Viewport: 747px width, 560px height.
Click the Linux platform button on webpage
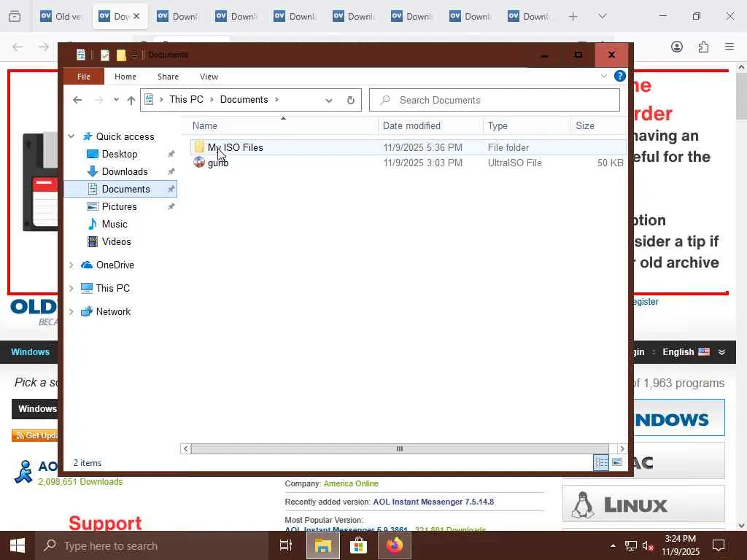[x=643, y=504]
